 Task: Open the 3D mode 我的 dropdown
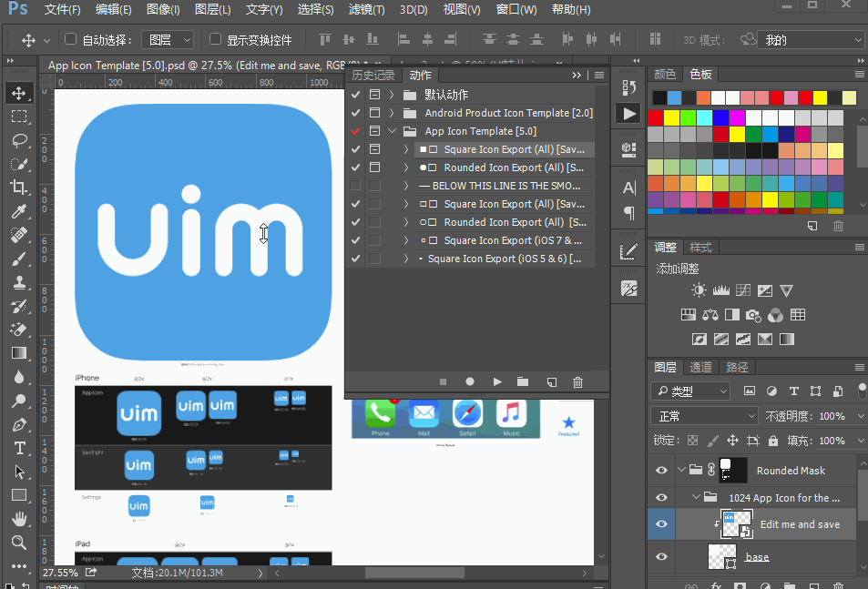[811, 40]
